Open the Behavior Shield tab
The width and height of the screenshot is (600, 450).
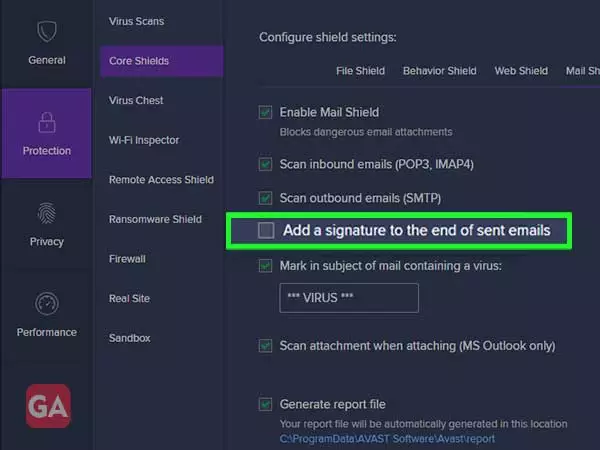440,71
